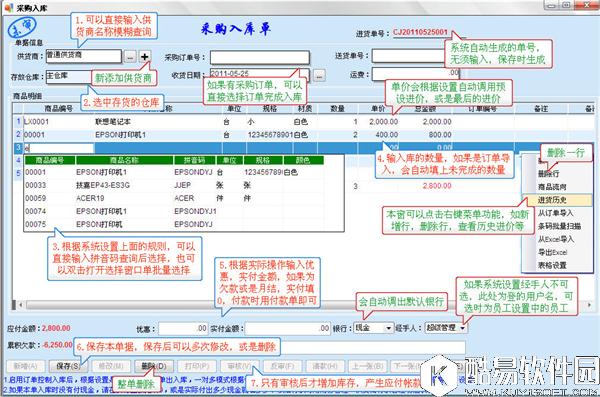Click the red order number CJ20110525001

click(420, 32)
